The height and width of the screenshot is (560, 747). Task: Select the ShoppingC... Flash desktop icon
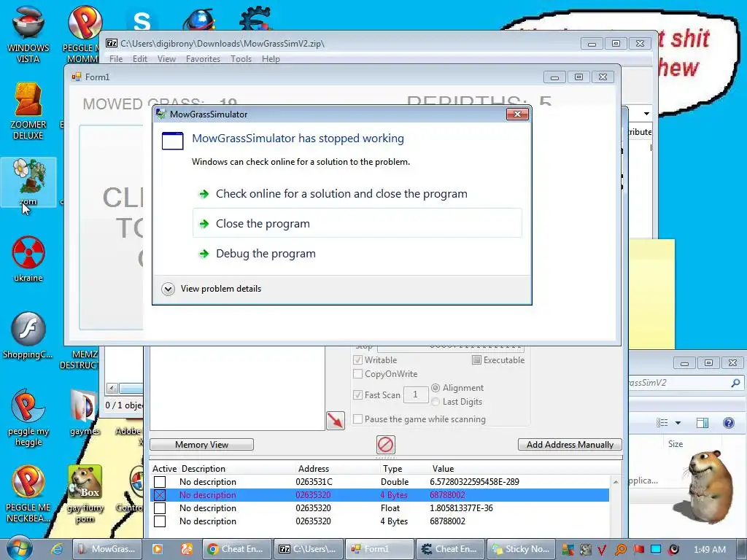(28, 335)
